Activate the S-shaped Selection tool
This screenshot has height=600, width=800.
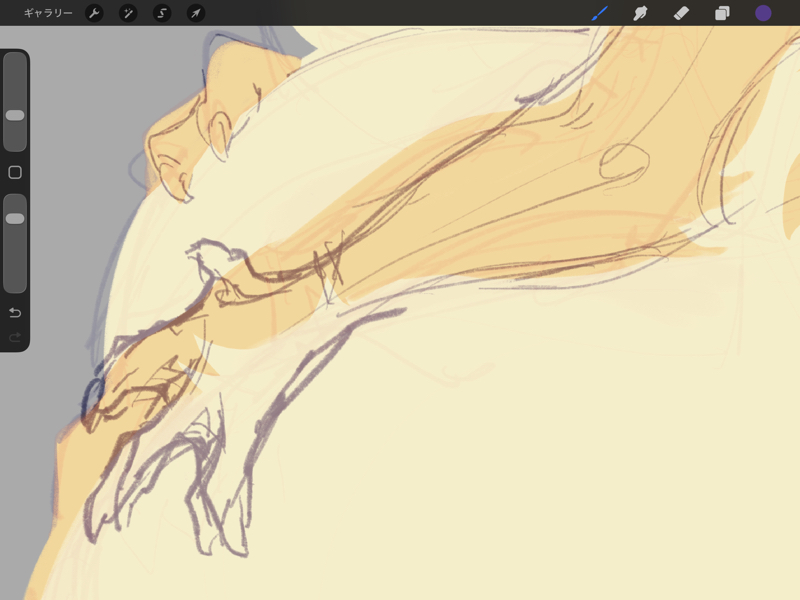(162, 13)
